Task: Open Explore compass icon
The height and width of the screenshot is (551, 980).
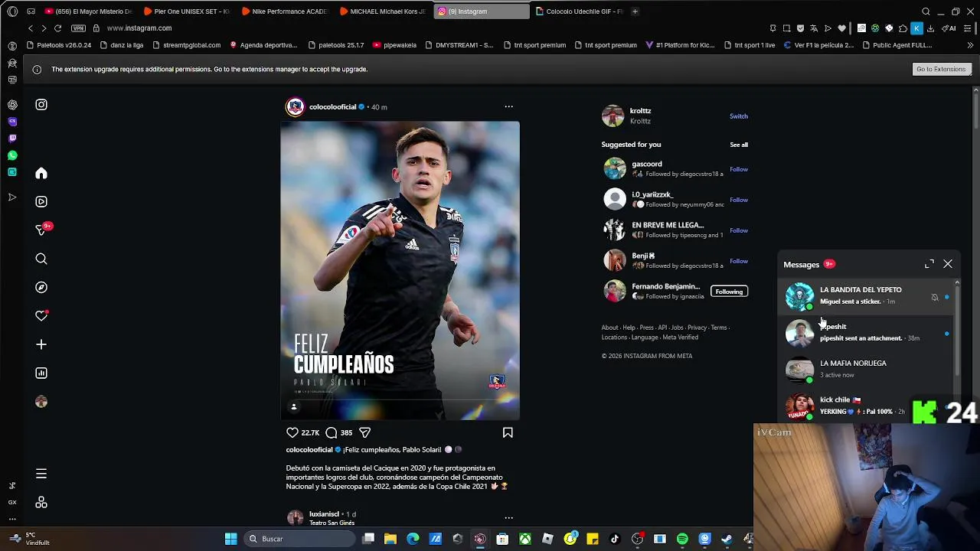Action: click(x=41, y=287)
